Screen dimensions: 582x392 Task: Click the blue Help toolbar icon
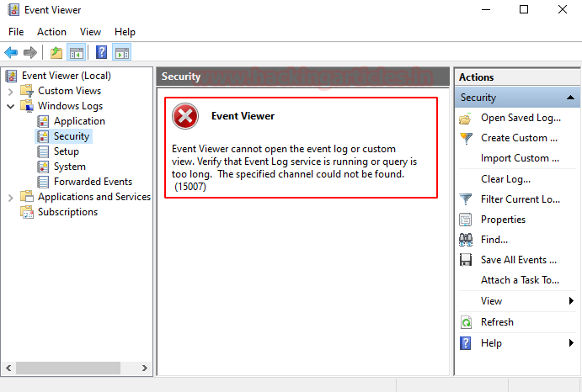click(x=101, y=52)
